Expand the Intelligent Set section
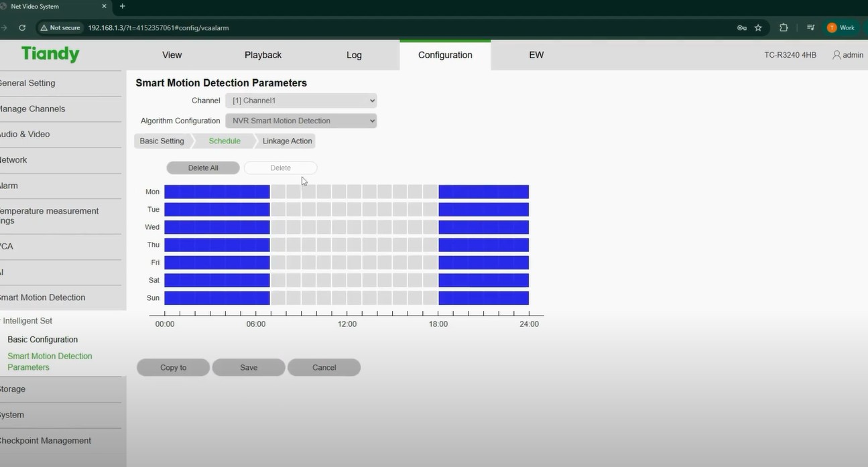The image size is (868, 467). (x=27, y=321)
